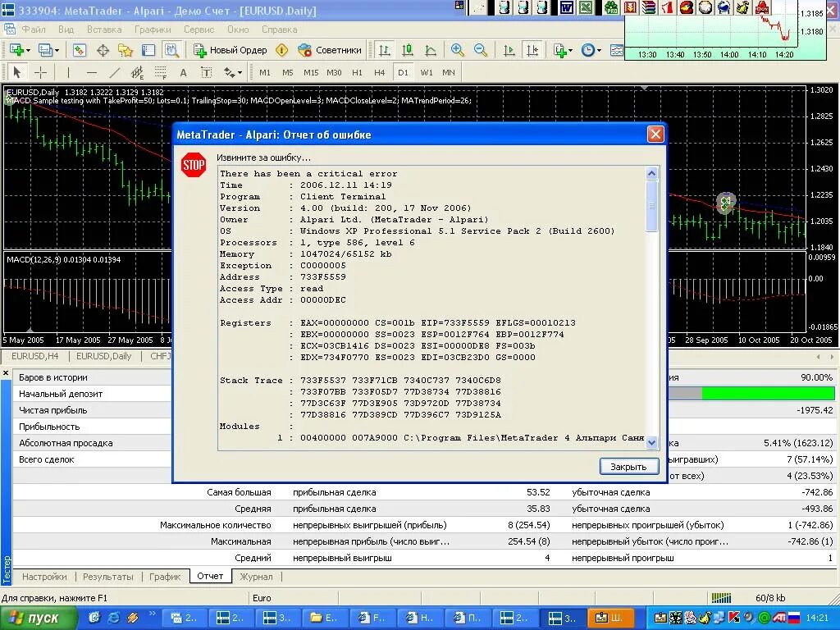The width and height of the screenshot is (840, 630).
Task: Click the Zoom Out magnifier icon
Action: (x=481, y=50)
